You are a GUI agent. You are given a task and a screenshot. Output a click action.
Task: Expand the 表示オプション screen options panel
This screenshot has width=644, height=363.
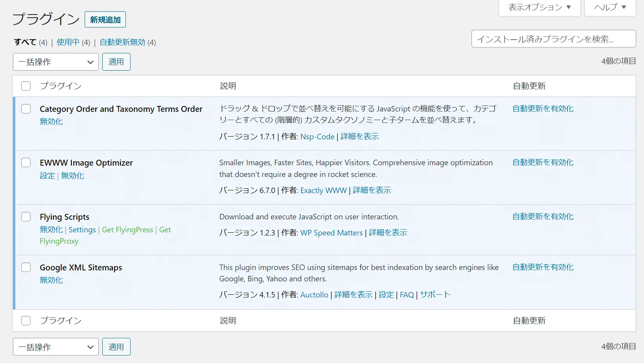point(539,7)
